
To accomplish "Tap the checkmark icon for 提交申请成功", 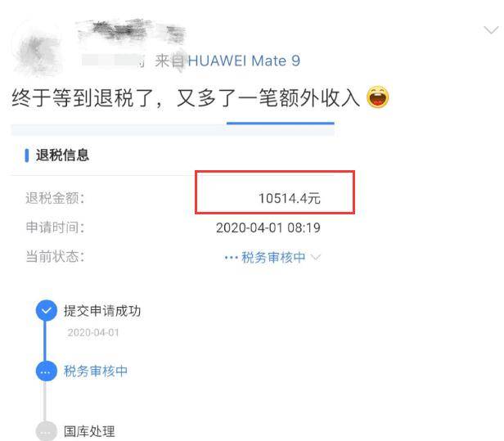I will point(47,311).
